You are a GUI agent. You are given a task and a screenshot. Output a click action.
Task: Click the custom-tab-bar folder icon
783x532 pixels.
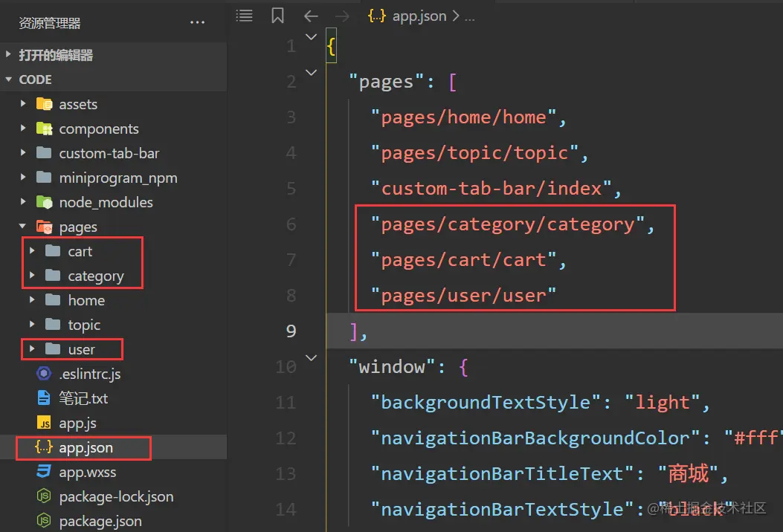pos(44,153)
